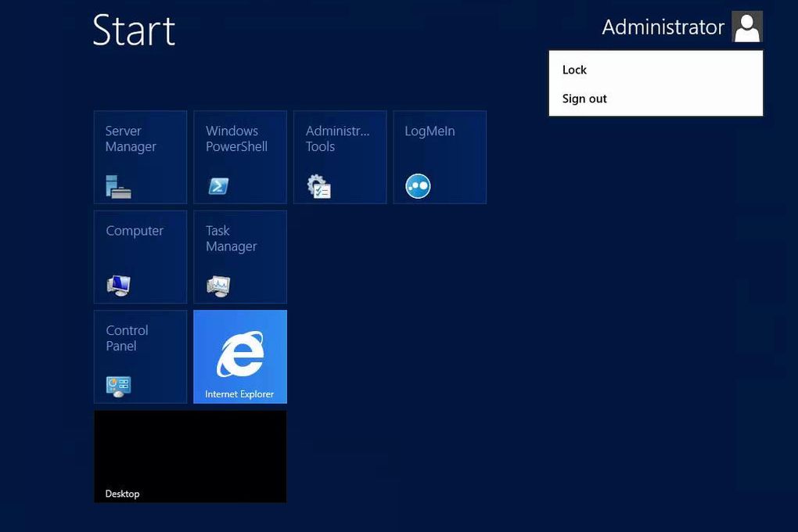Launch Windows PowerShell via its blue icon
Image resolution: width=798 pixels, height=532 pixels.
coord(218,186)
